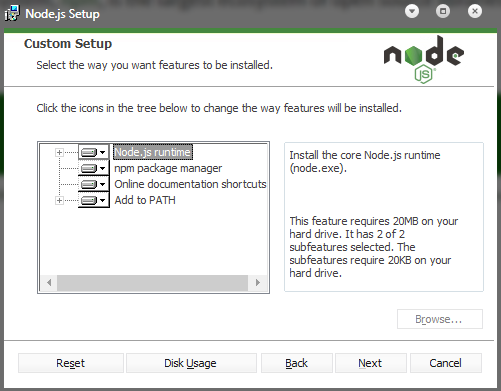Open the Disk Usage dialog
Image resolution: width=501 pixels, height=391 pixels.
pyautogui.click(x=191, y=363)
